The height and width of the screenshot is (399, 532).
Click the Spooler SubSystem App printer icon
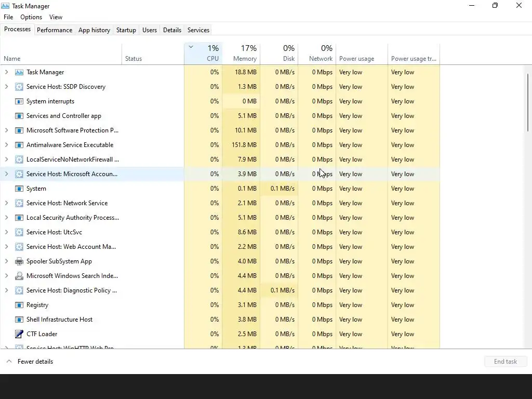tap(19, 262)
